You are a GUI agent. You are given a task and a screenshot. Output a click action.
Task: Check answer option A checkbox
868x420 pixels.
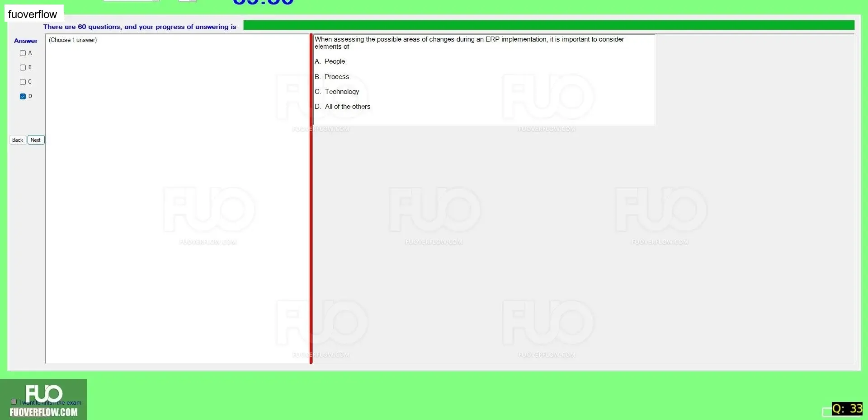(23, 53)
